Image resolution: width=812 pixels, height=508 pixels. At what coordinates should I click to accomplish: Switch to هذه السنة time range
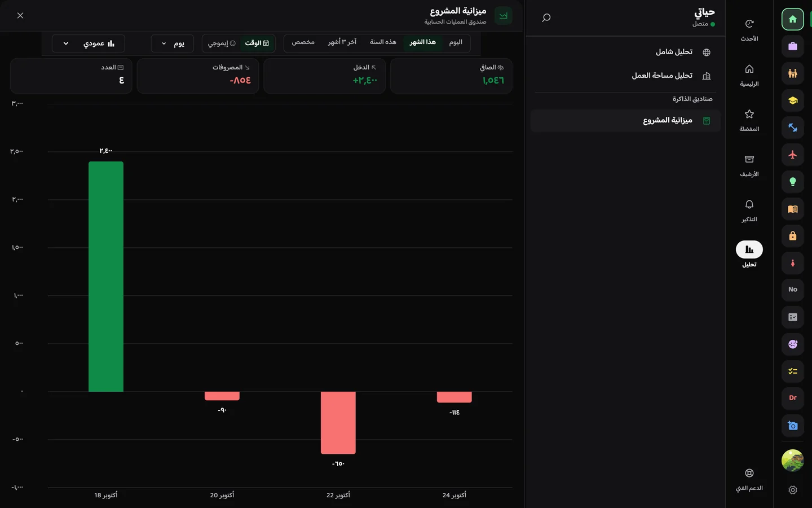coord(383,42)
